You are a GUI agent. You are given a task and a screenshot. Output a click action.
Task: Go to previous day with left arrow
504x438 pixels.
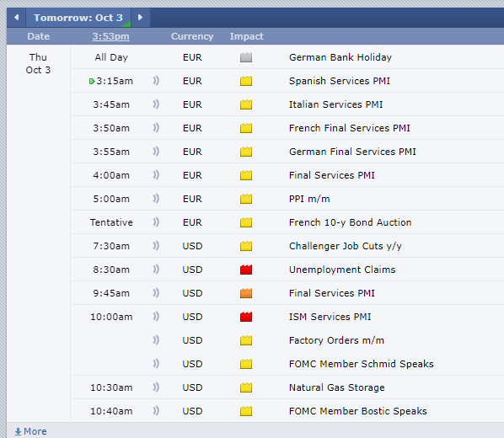point(16,18)
